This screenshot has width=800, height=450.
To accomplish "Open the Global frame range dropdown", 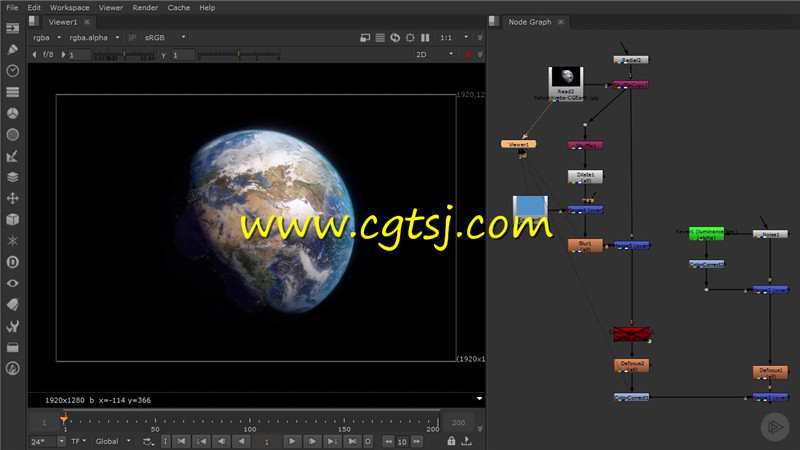I will [113, 441].
